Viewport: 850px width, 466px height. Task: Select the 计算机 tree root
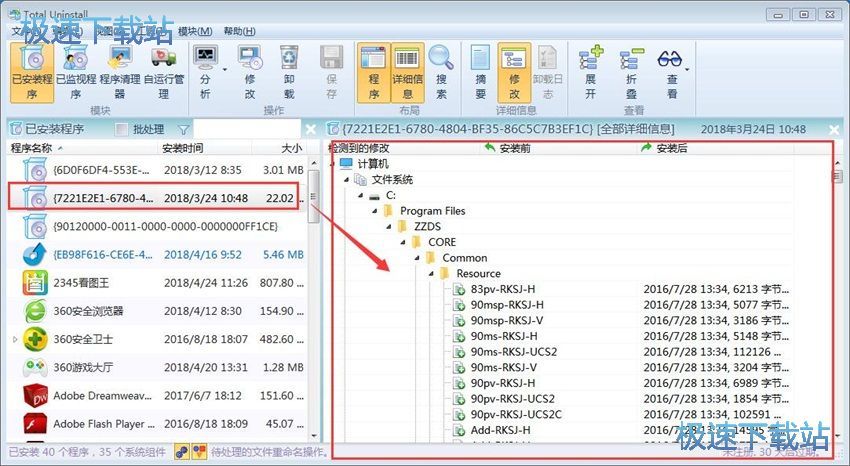tap(372, 164)
